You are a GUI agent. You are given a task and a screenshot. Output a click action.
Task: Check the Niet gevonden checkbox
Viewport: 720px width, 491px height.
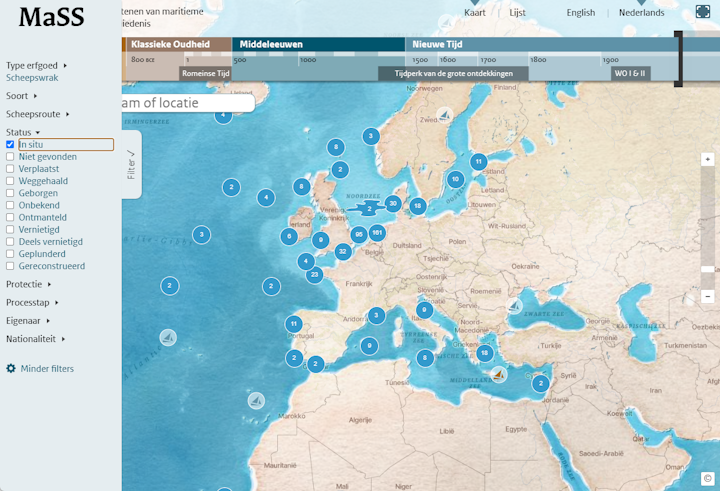pos(10,157)
